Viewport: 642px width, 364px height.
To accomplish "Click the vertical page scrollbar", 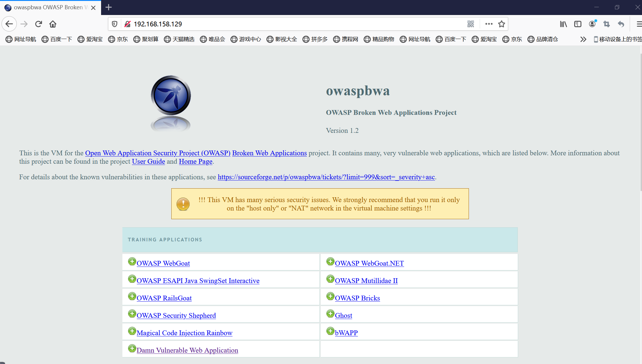I will [x=640, y=122].
